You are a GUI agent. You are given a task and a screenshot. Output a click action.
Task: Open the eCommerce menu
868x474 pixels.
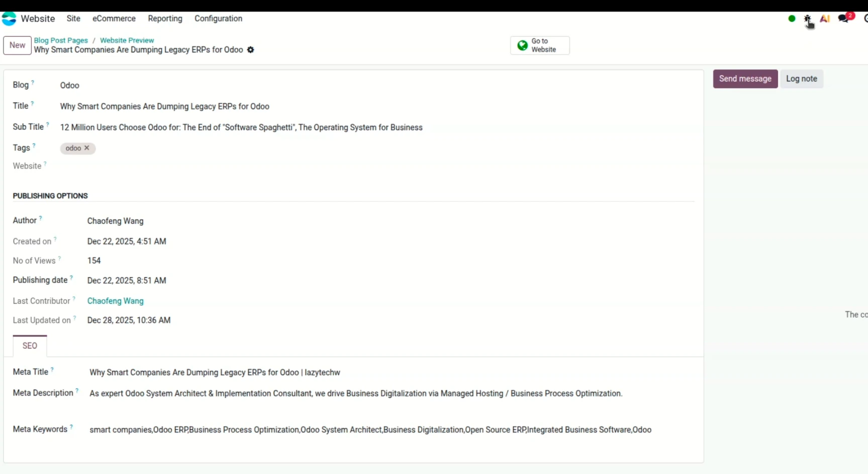pyautogui.click(x=114, y=19)
